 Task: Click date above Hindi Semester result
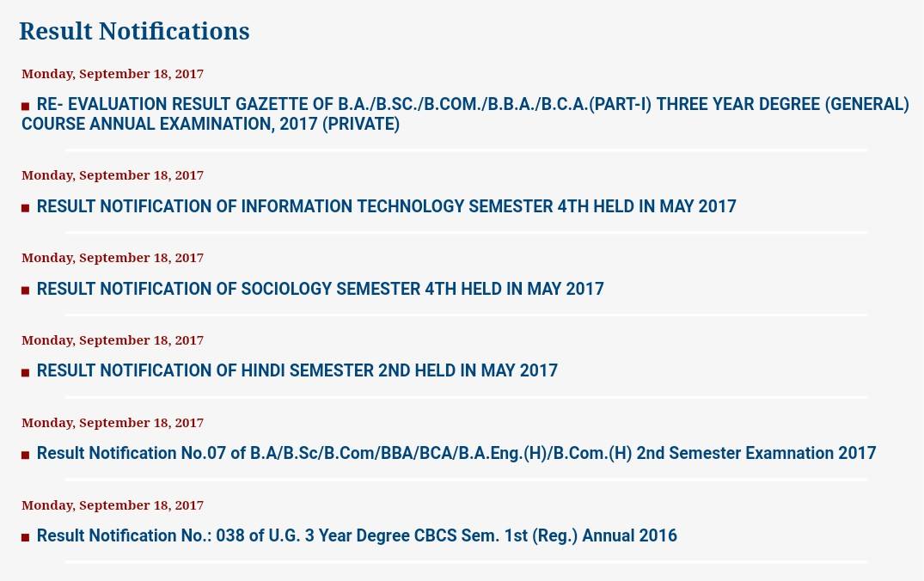coord(113,340)
